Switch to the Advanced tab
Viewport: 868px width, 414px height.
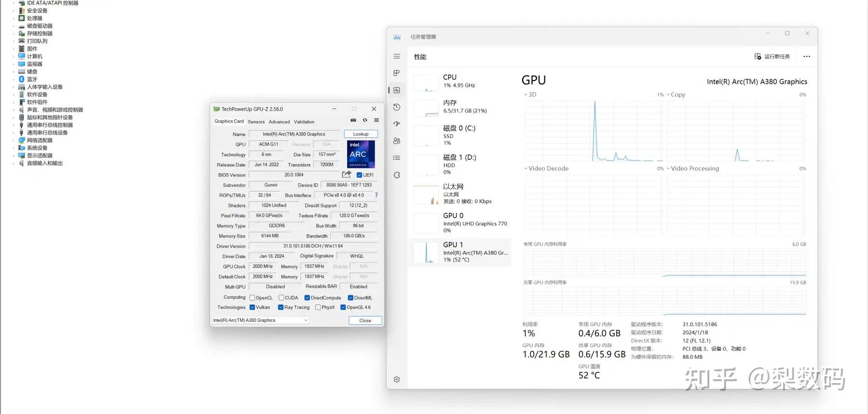(279, 122)
